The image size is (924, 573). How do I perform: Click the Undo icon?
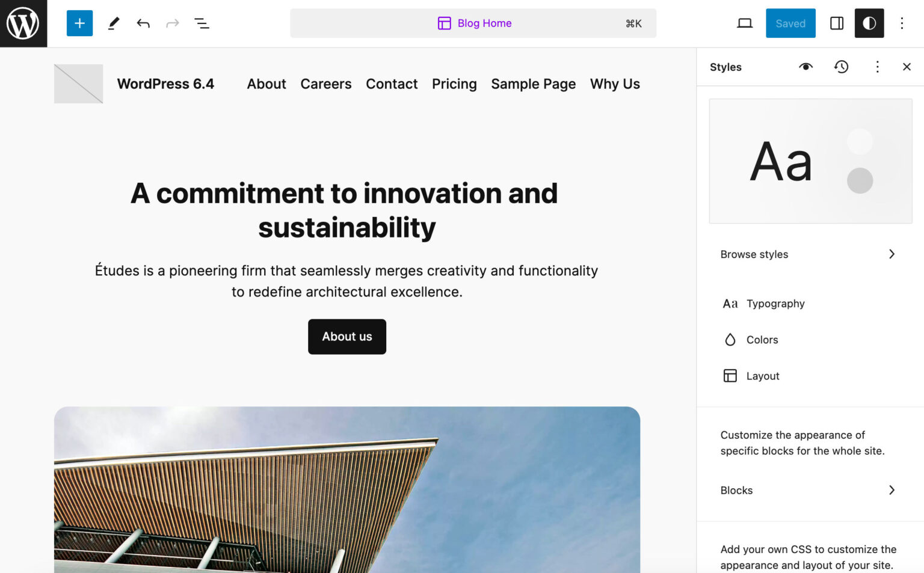click(x=143, y=23)
